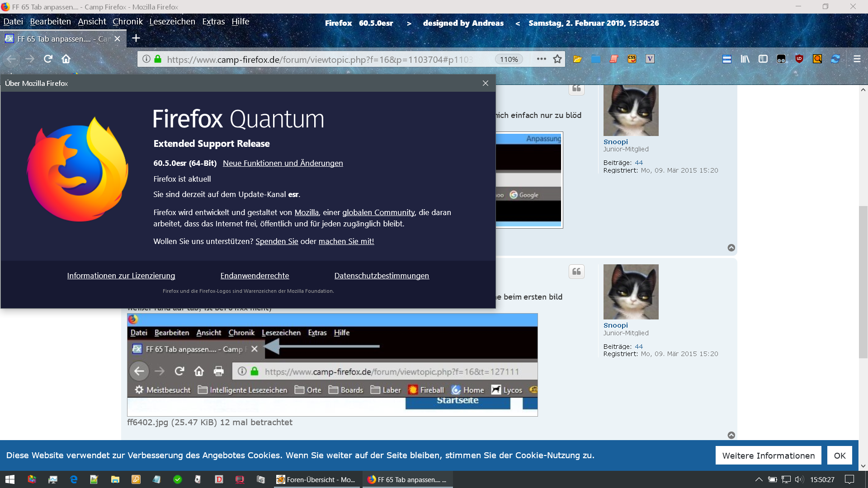Click the ff6402.jpg attachment thumbnail

coord(332,365)
